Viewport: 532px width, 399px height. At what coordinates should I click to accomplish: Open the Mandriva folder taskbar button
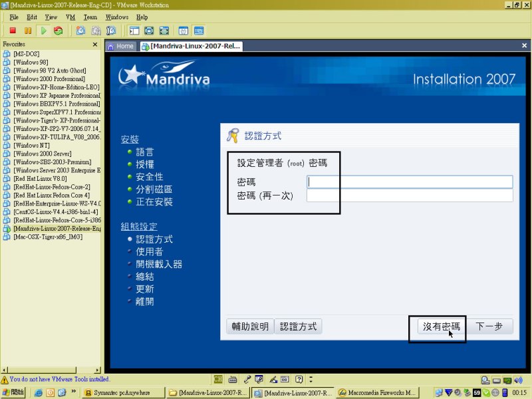[x=207, y=392]
